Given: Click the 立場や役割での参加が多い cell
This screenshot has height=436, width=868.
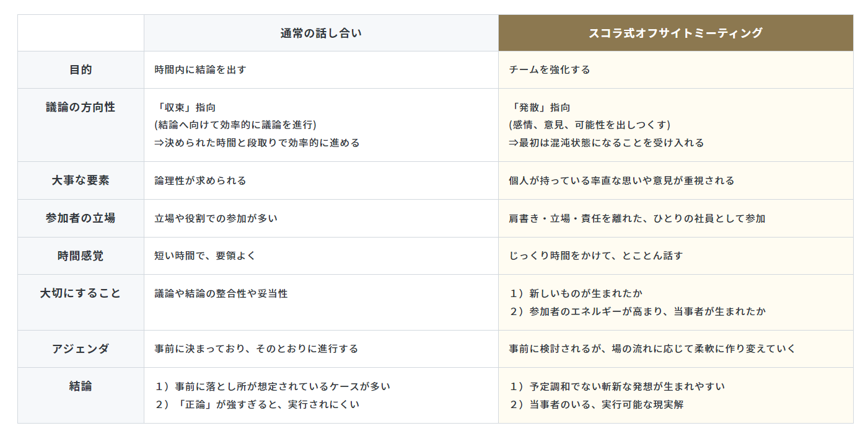Looking at the screenshot, I should [216, 218].
